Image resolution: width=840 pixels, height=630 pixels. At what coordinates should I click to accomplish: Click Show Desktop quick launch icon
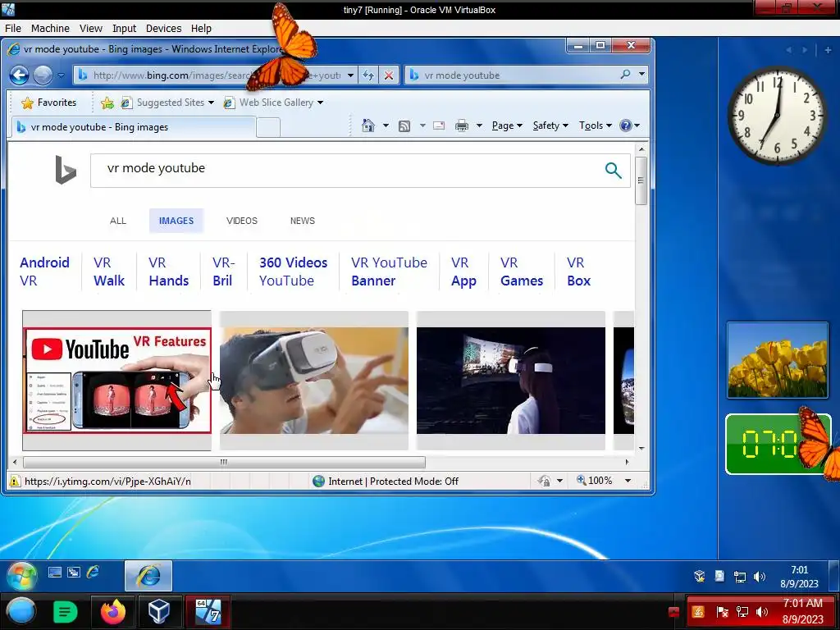(55, 572)
